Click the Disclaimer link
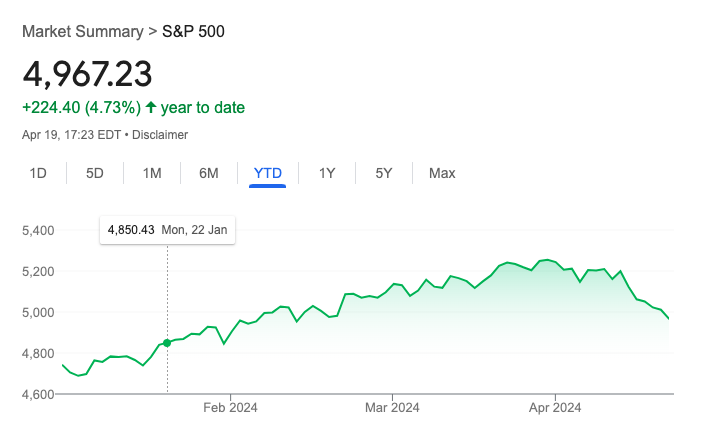 160,135
